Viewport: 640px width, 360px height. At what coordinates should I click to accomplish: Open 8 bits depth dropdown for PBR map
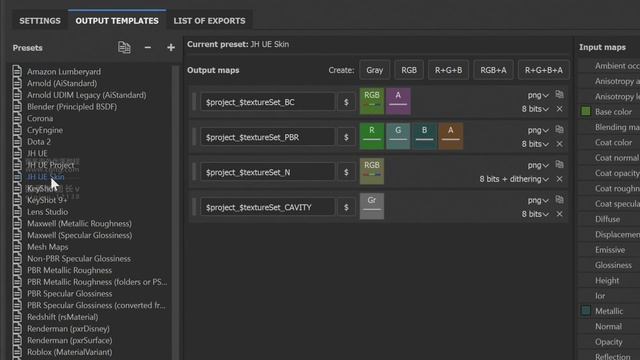[x=535, y=144]
